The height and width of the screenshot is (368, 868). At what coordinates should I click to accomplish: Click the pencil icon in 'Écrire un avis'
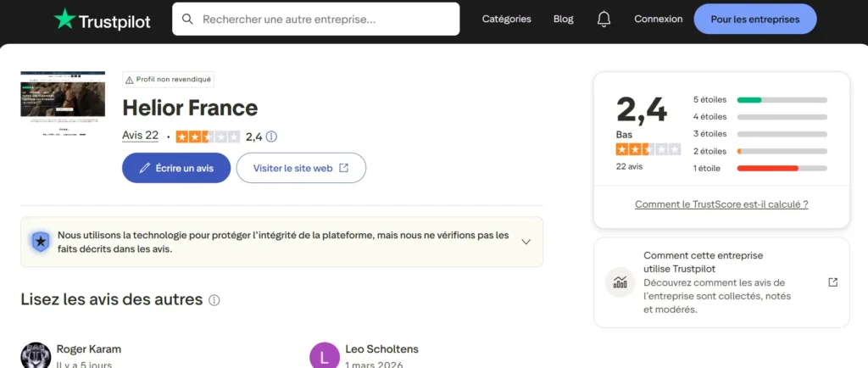click(144, 168)
